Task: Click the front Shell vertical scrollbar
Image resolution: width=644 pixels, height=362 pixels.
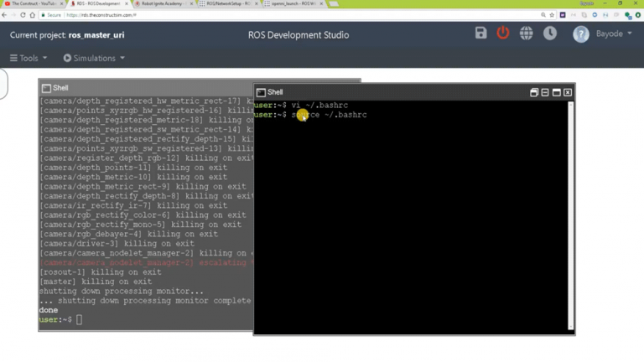Action: pos(570,215)
